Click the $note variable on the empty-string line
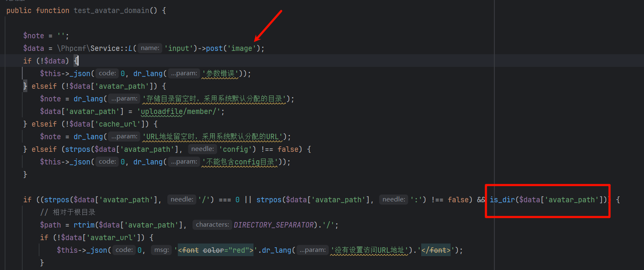This screenshot has height=270, width=644. (34, 36)
